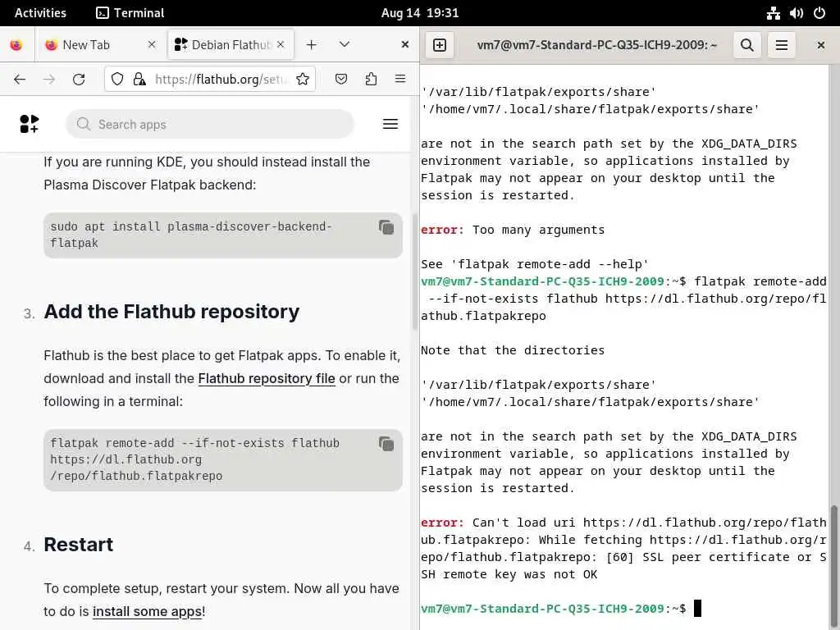The width and height of the screenshot is (840, 630).
Task: Close the Debian Flathub tab
Action: pyautogui.click(x=281, y=45)
